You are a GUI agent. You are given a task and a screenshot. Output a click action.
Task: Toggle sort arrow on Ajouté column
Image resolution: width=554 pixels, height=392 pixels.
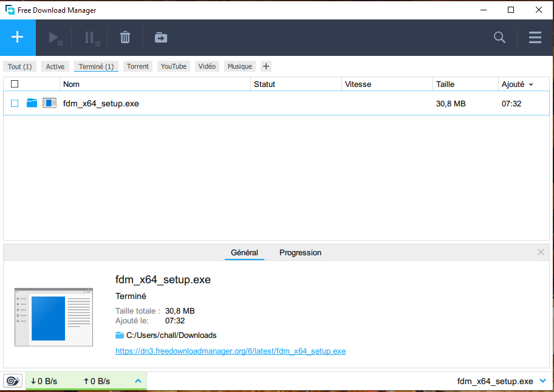531,84
